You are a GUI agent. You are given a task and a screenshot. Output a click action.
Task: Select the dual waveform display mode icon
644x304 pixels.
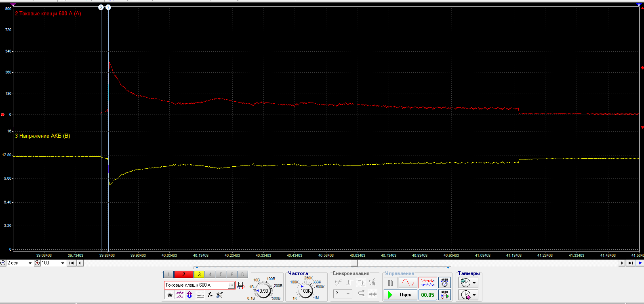pos(427,283)
